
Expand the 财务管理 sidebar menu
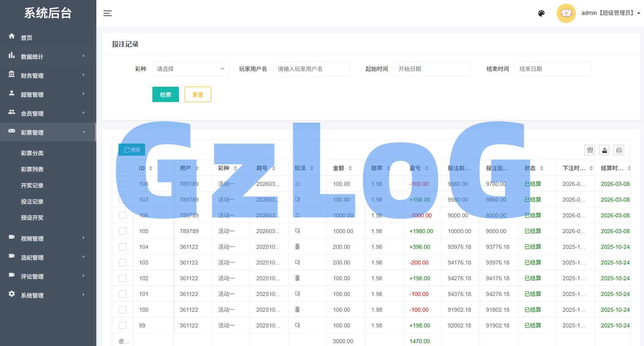tap(48, 75)
